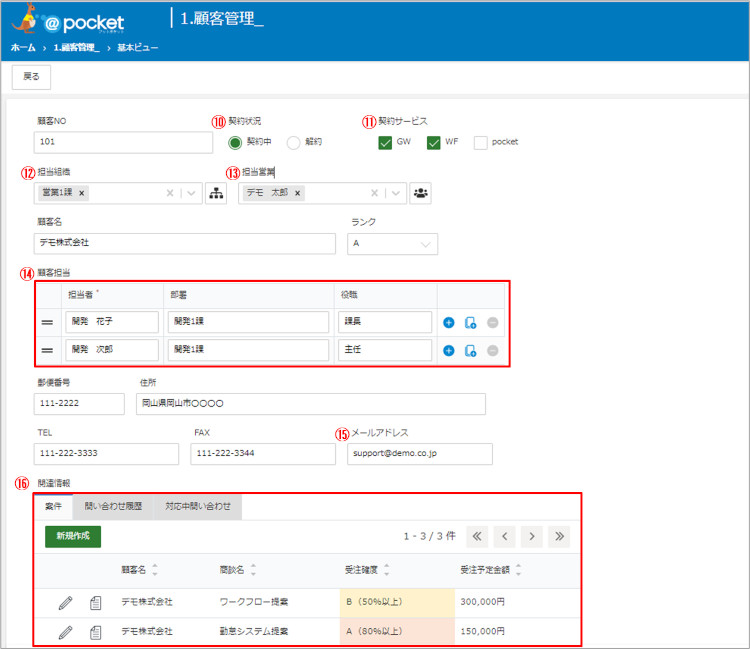Click the 課長 position field
Image resolution: width=750 pixels, height=649 pixels.
click(385, 322)
